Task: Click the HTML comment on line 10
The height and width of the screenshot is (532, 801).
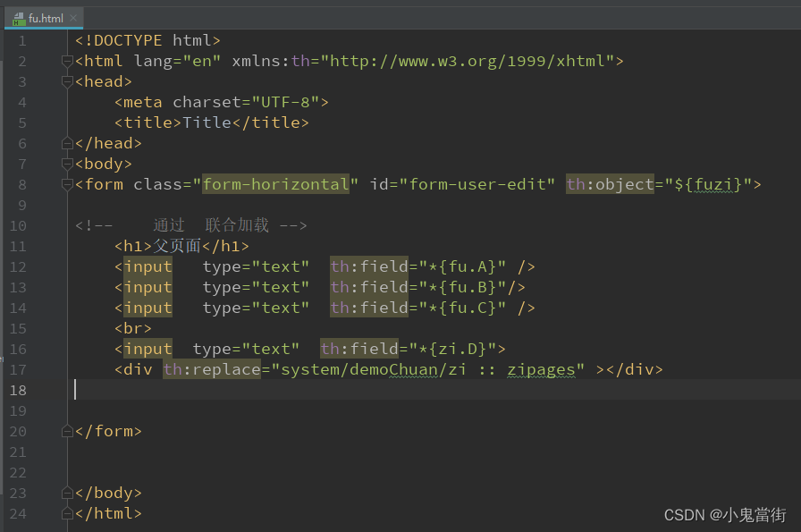Action: click(191, 225)
